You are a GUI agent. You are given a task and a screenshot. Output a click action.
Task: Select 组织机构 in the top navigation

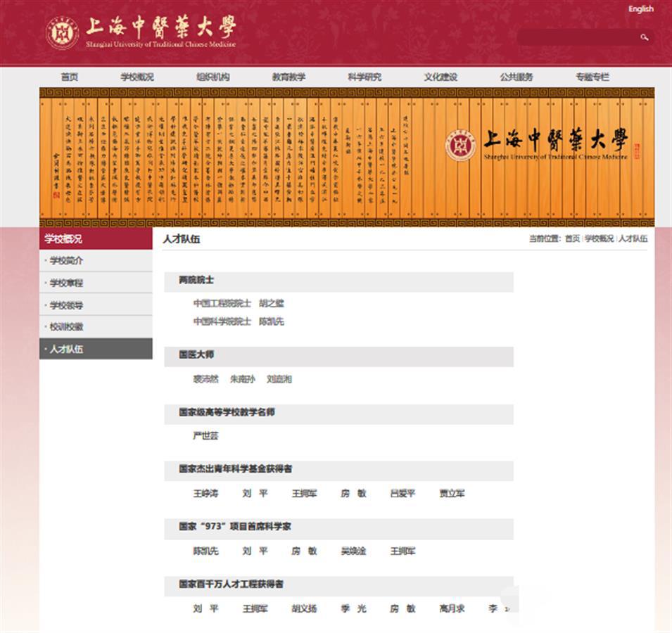tap(213, 77)
